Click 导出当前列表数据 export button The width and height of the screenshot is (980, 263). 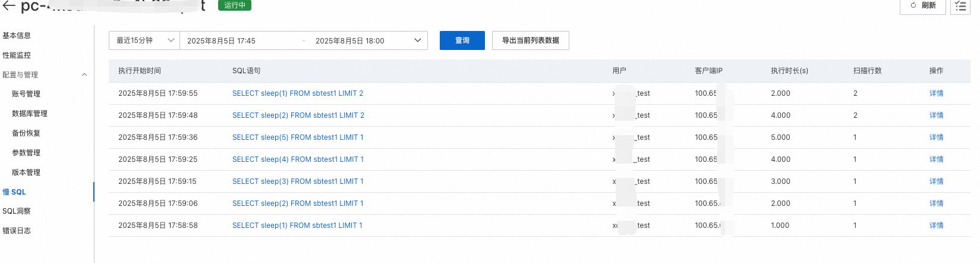pos(530,40)
